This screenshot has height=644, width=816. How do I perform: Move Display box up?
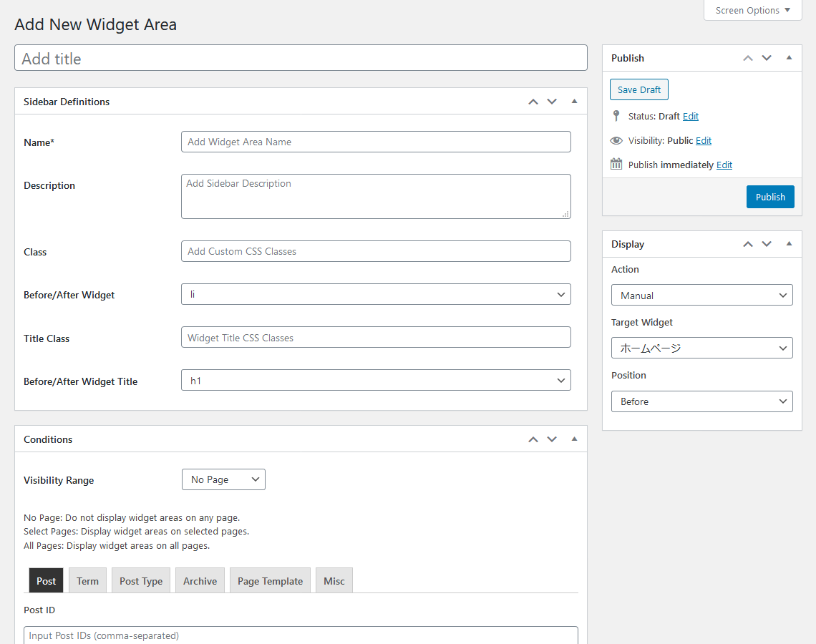(x=748, y=244)
